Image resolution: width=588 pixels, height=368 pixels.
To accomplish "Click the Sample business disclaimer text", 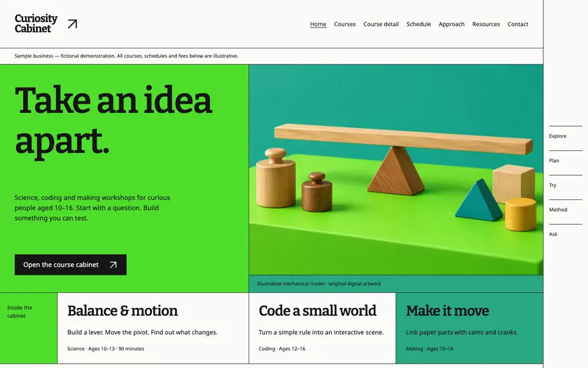I will point(126,56).
